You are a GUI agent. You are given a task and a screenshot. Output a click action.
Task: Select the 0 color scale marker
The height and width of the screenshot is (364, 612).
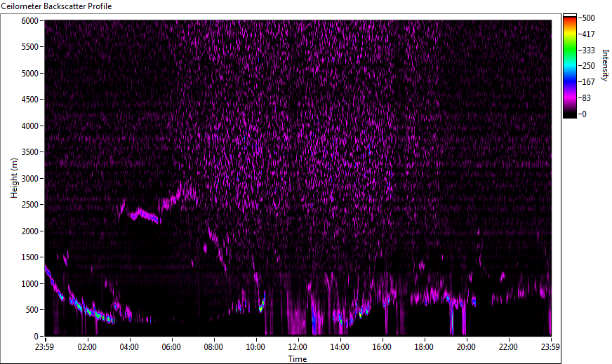coord(585,114)
